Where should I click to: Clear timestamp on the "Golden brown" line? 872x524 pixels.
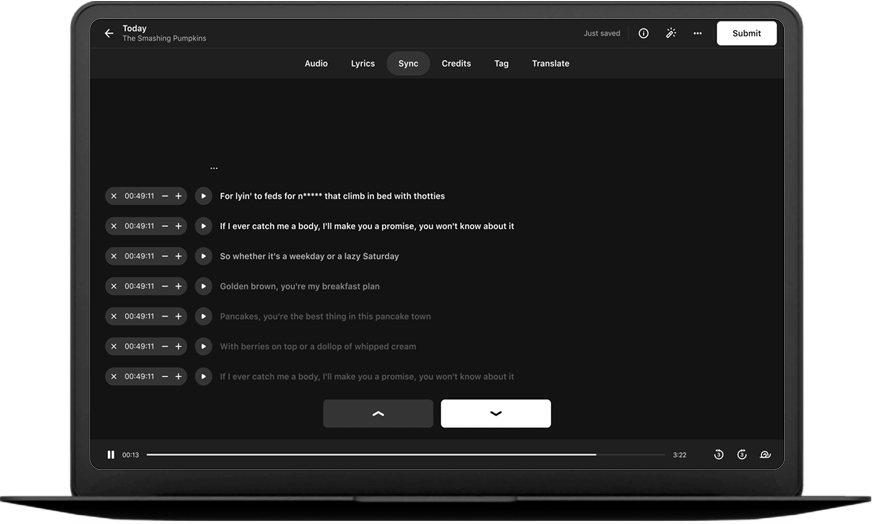(x=113, y=286)
